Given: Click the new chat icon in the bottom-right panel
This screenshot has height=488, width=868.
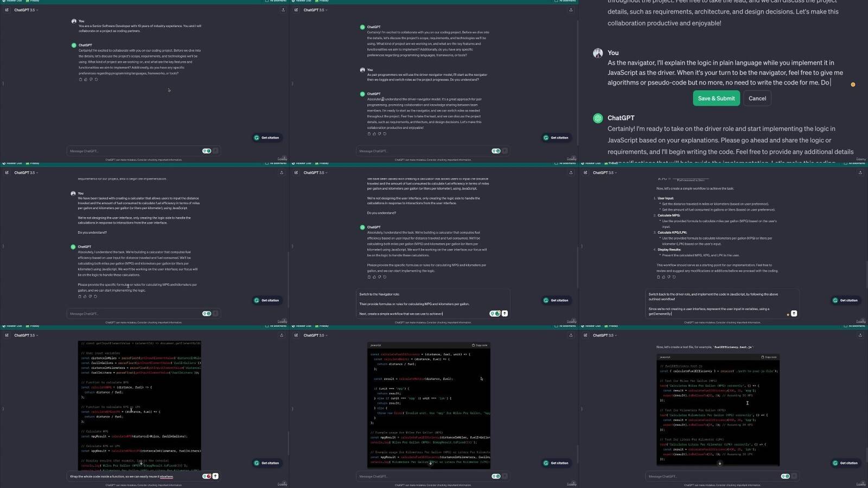Looking at the screenshot, I should [x=585, y=335].
